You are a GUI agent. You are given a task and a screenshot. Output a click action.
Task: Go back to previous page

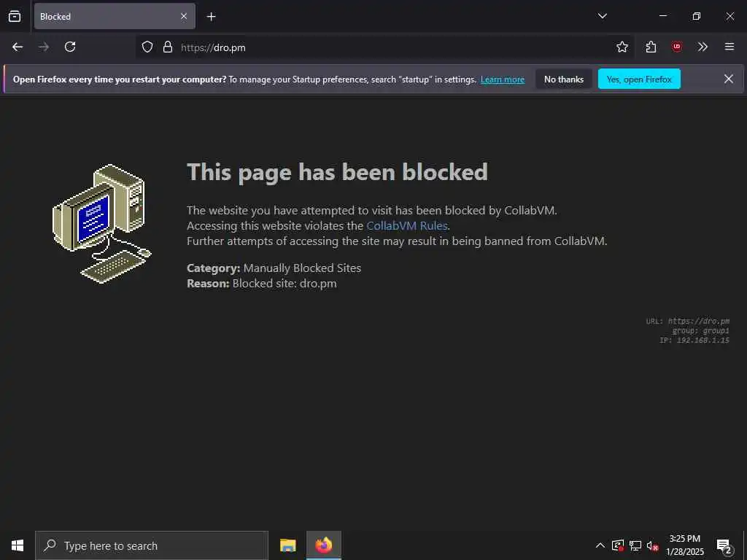pyautogui.click(x=18, y=47)
